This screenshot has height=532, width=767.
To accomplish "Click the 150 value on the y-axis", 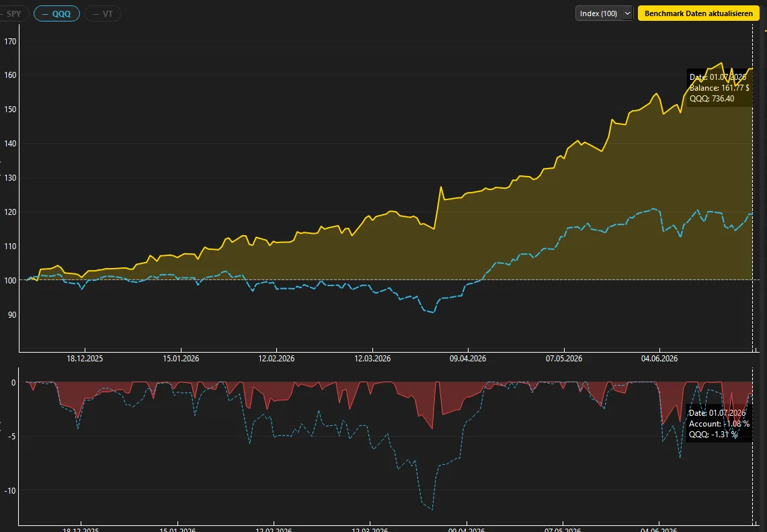I will [10, 109].
